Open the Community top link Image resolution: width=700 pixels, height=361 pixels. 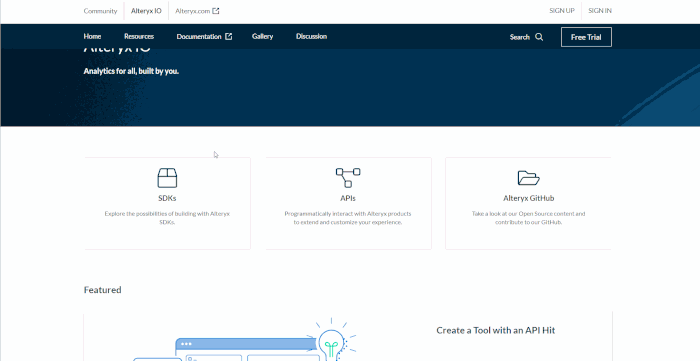click(x=100, y=11)
